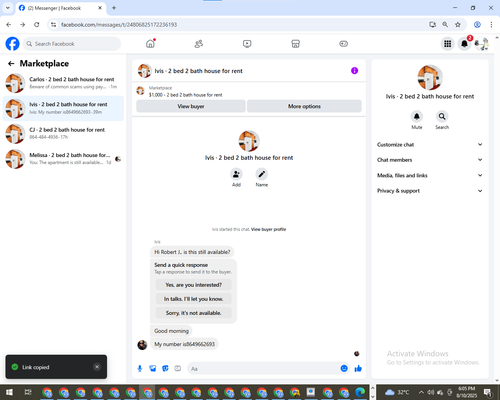Open the Windows Start menu
500x400 pixels.
point(9,392)
